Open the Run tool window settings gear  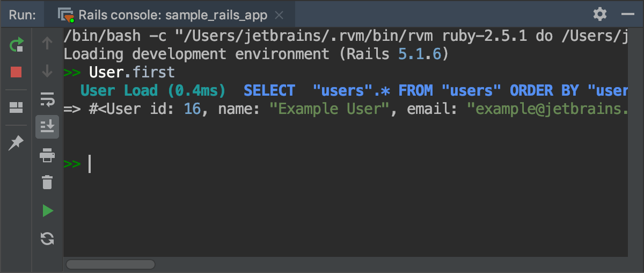pyautogui.click(x=600, y=14)
